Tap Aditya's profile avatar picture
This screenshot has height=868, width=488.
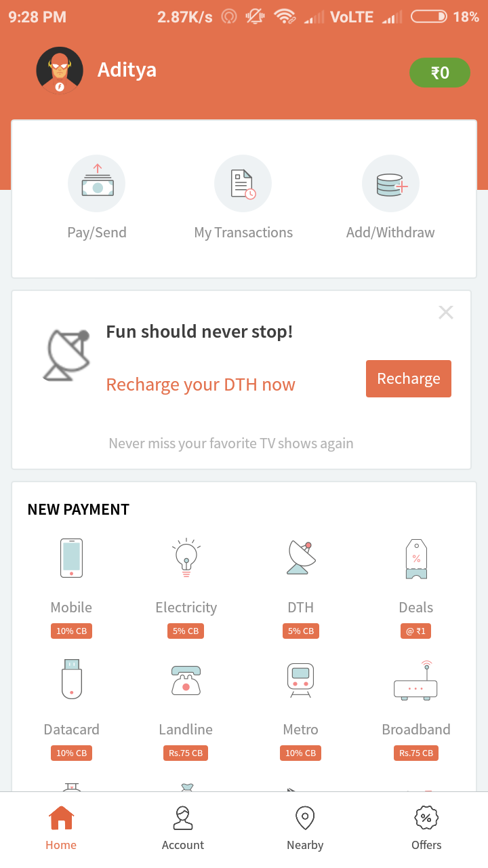60,71
